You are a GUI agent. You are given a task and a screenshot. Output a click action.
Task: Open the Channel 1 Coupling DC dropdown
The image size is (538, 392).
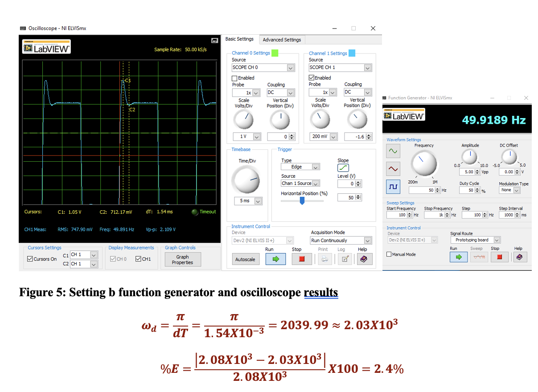[357, 92]
